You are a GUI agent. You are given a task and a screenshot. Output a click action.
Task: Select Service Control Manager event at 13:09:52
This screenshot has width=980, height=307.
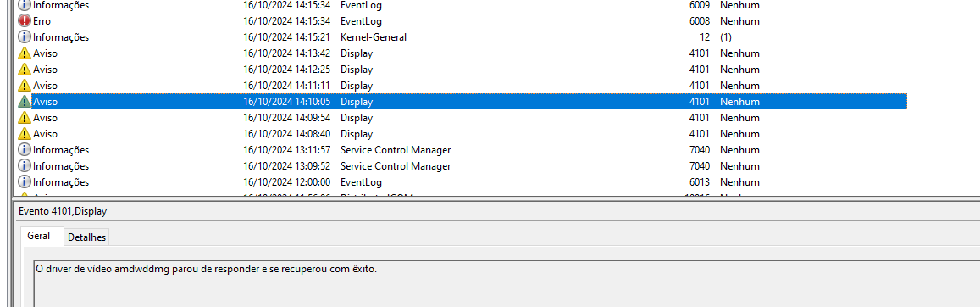[462, 166]
